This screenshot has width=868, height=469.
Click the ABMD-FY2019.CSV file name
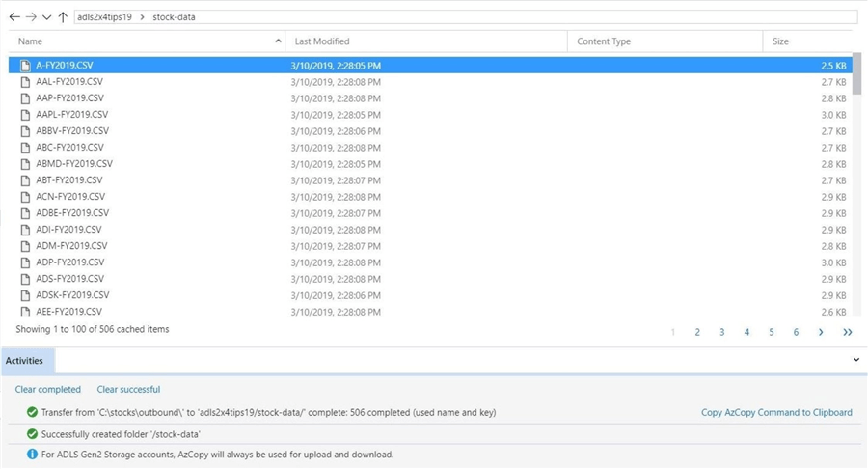74,164
